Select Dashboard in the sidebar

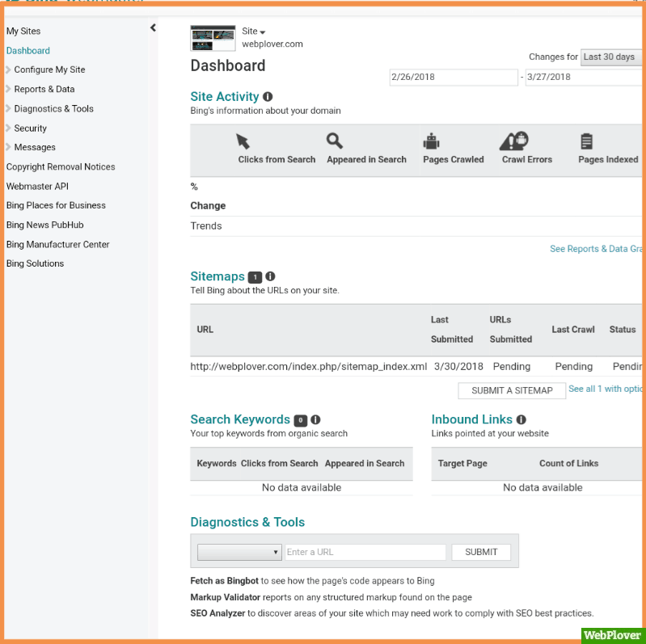[28, 50]
